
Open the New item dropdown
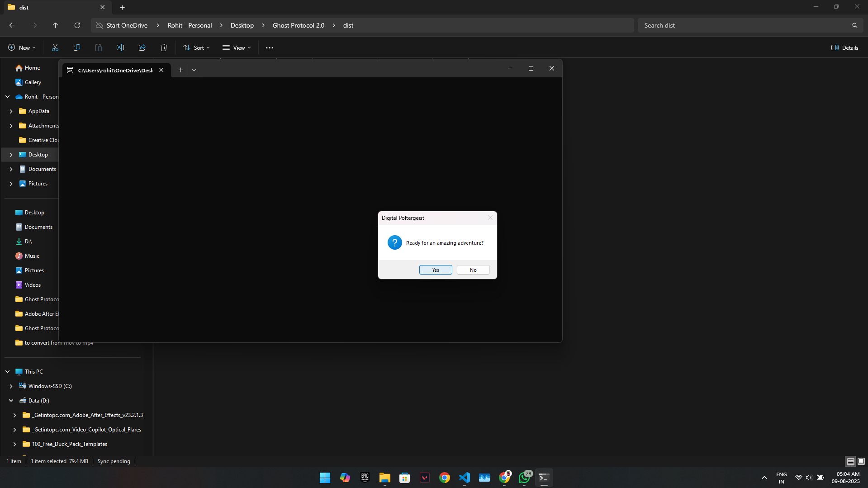click(22, 47)
